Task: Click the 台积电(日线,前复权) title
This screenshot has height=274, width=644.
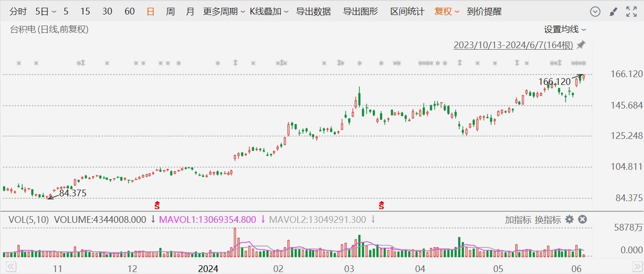Action: click(x=49, y=29)
